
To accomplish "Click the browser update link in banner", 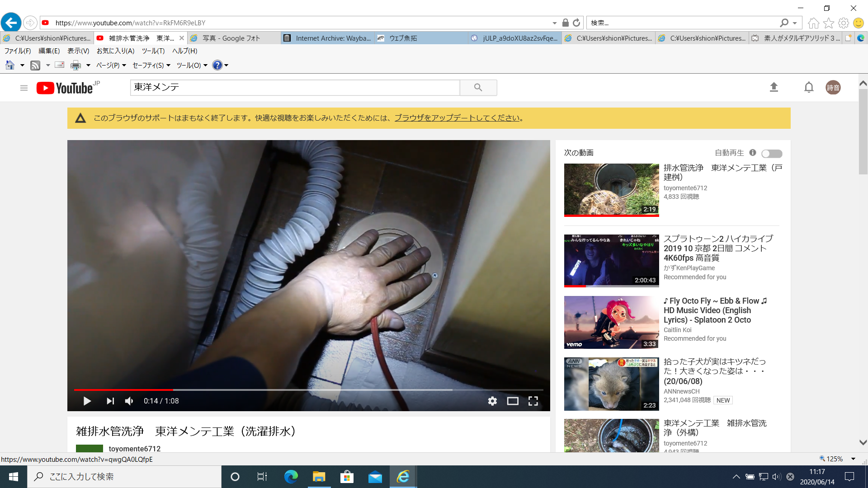I will click(x=457, y=118).
